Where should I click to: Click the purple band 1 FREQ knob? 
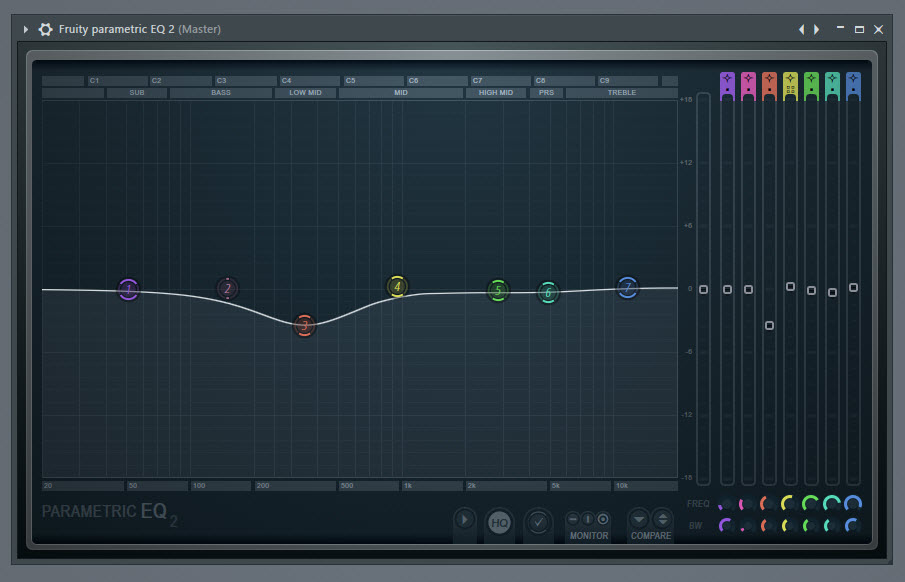726,504
